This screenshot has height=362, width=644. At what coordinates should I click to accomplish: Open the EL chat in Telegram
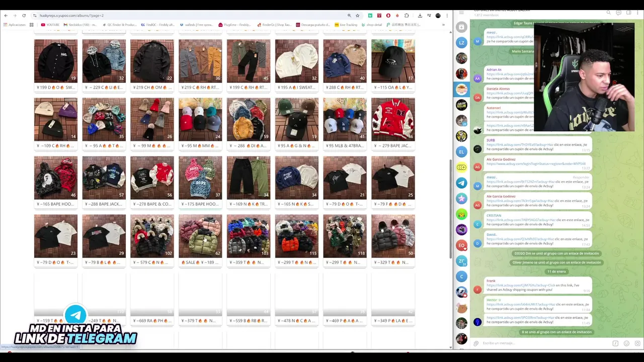pyautogui.click(x=461, y=151)
